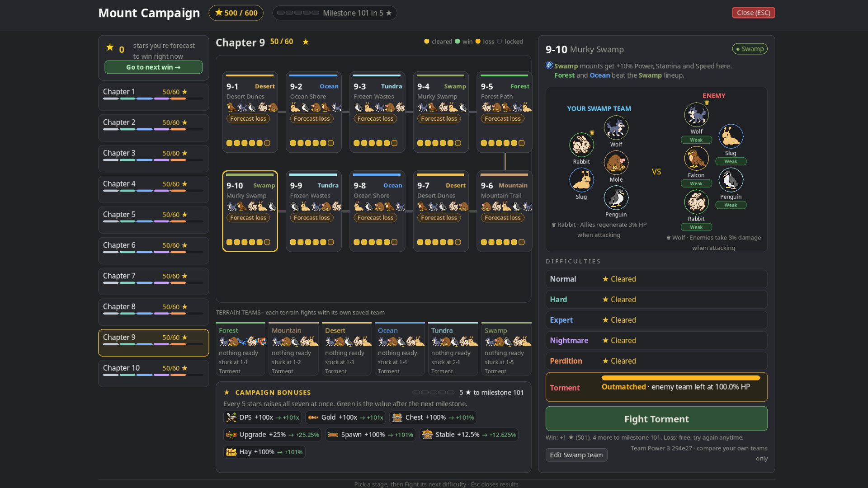Click the Spawn bonus icon
Screen dimensions: 868x488
tap(333, 435)
